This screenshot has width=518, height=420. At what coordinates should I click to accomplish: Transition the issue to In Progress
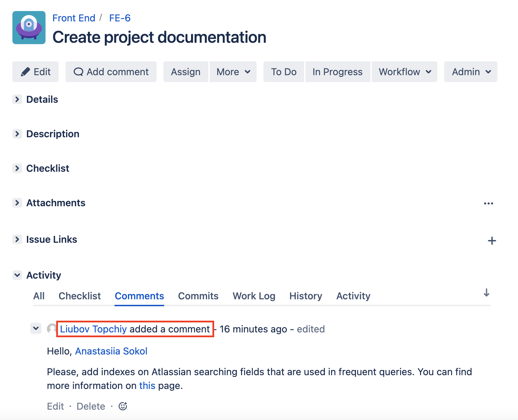(x=337, y=72)
